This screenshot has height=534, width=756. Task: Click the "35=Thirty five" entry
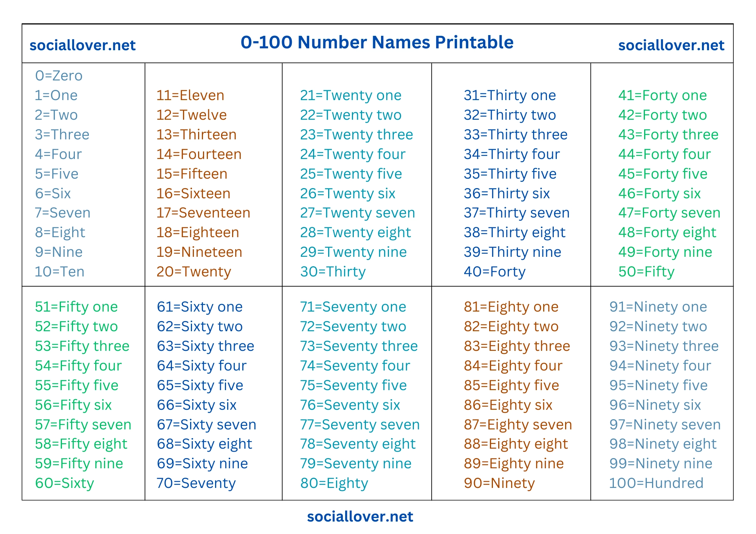(x=510, y=174)
